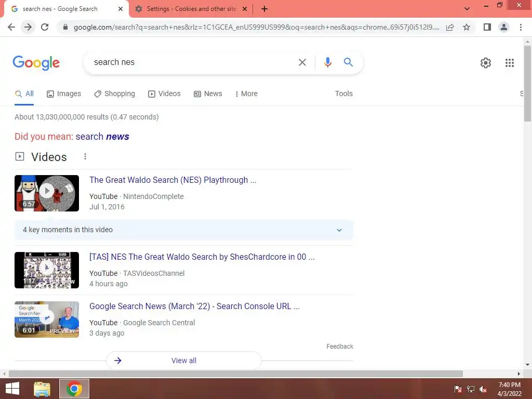Click the scroll down arrow of page
Viewport: 532px width, 399px height.
pos(527,365)
